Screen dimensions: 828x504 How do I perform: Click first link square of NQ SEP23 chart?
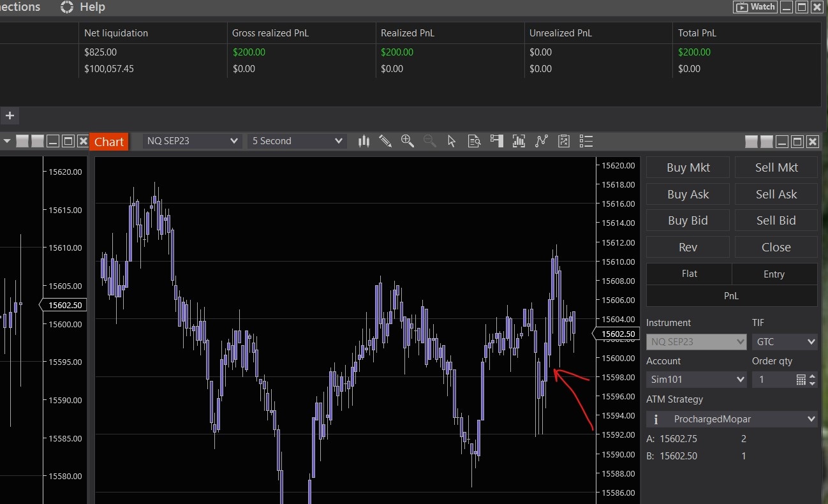751,142
